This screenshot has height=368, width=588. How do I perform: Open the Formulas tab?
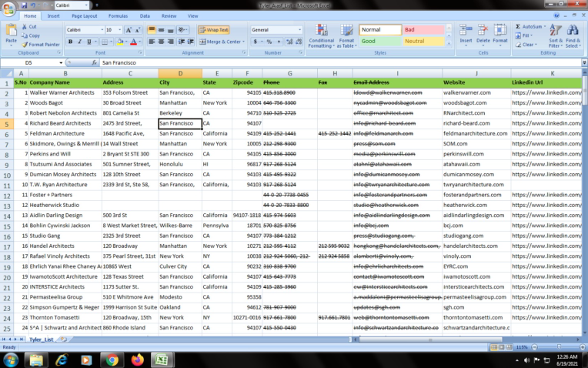point(118,16)
